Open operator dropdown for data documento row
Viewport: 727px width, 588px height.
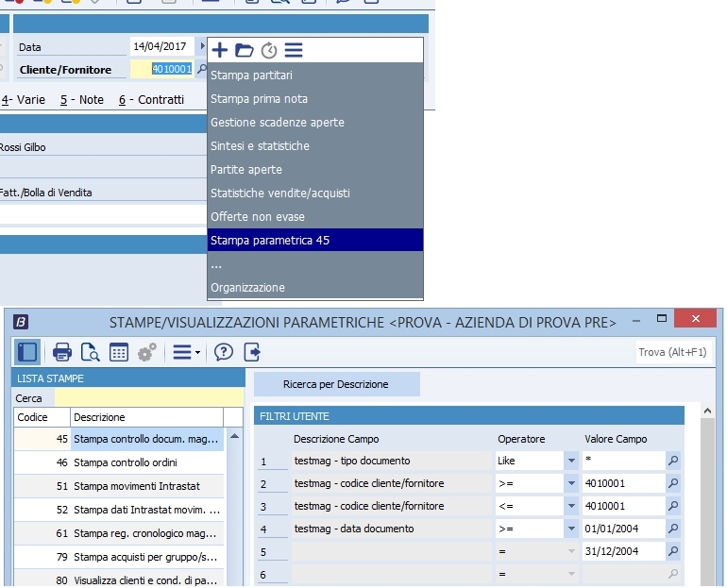point(570,529)
